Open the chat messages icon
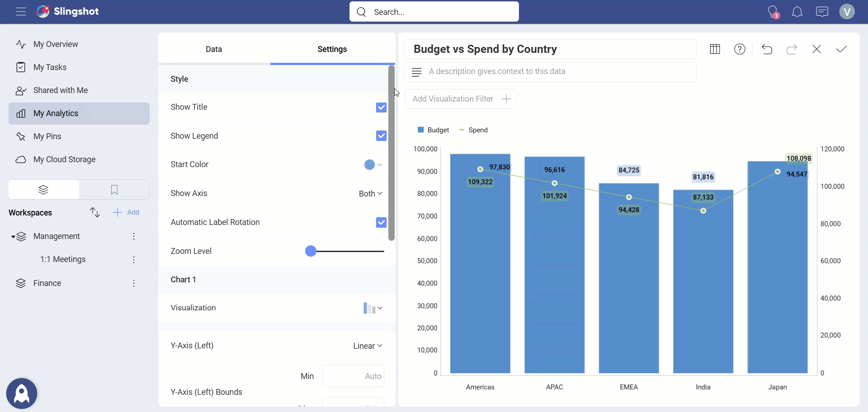This screenshot has width=868, height=412. 822,12
